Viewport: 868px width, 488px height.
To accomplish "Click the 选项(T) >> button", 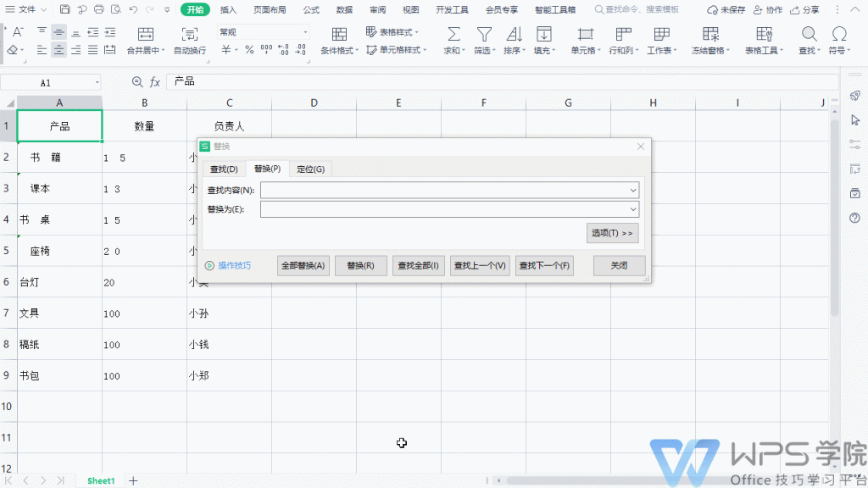I will [612, 233].
